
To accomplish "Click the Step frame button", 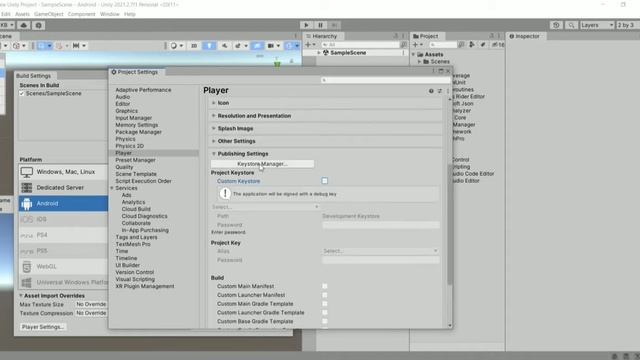I will point(334,25).
